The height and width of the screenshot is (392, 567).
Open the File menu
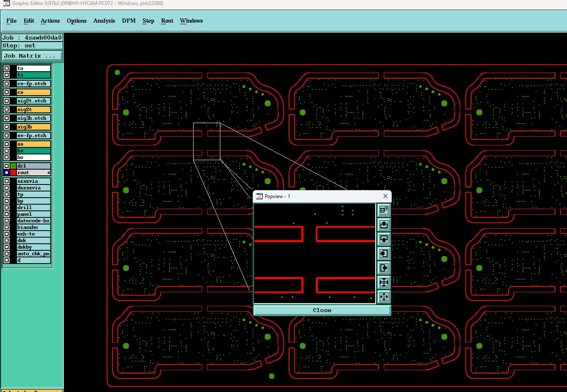point(12,21)
